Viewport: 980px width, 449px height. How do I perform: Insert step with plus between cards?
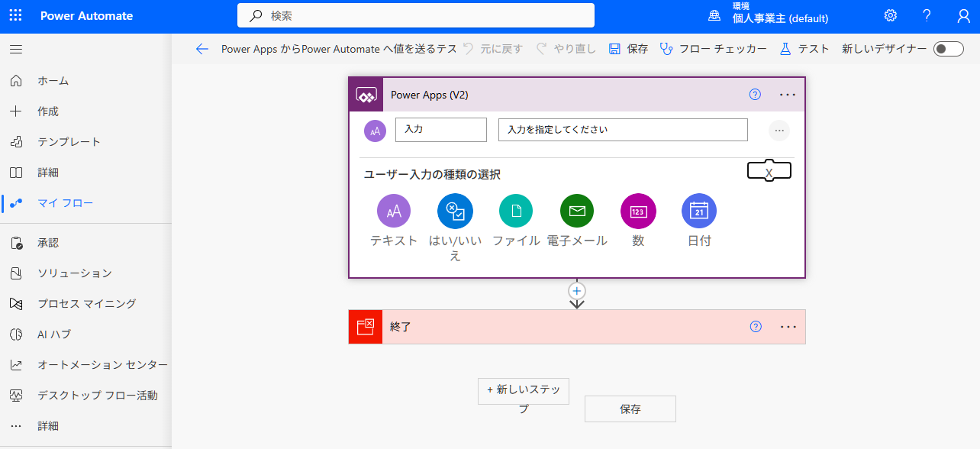click(x=577, y=291)
